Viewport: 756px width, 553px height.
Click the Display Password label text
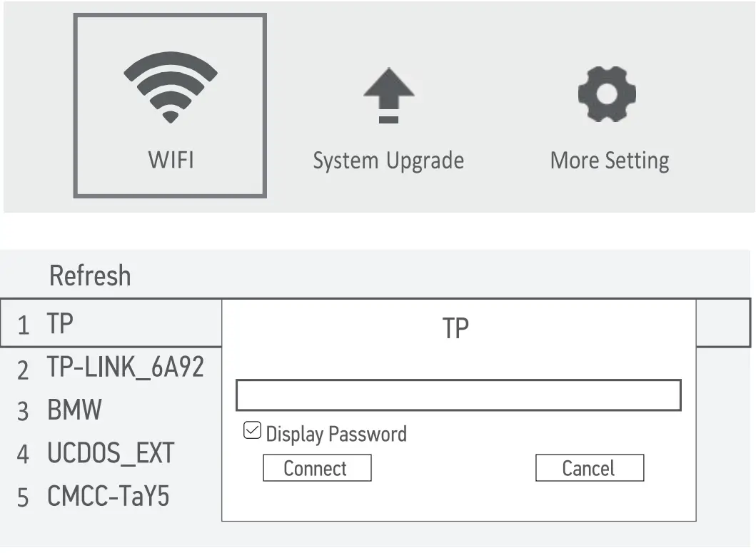(336, 434)
